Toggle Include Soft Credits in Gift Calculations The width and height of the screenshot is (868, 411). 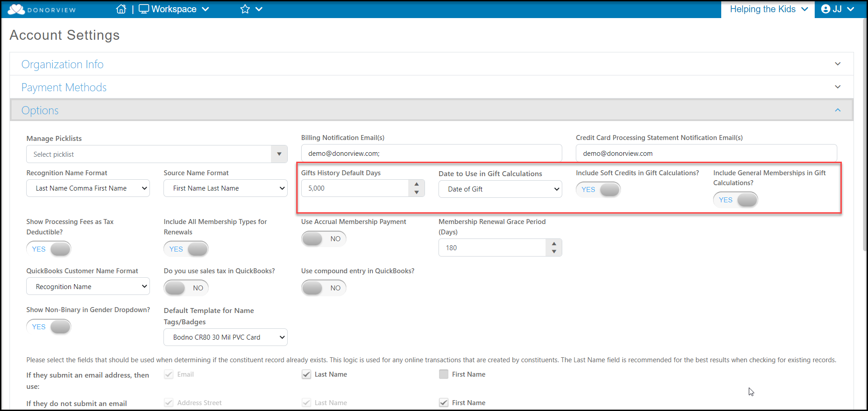598,189
